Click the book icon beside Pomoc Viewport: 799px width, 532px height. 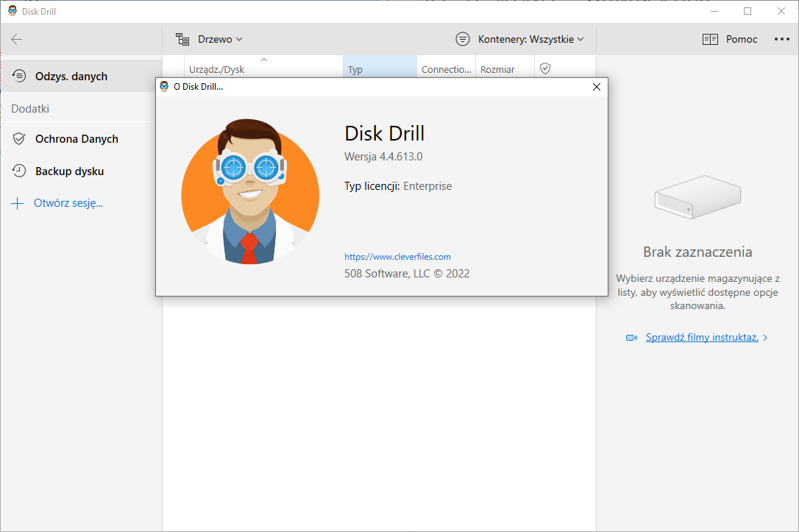point(710,39)
